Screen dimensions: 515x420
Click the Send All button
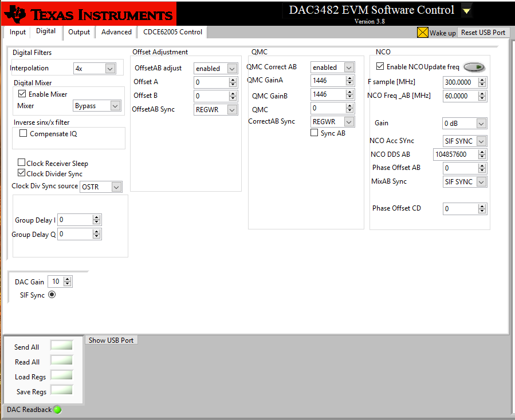point(61,346)
